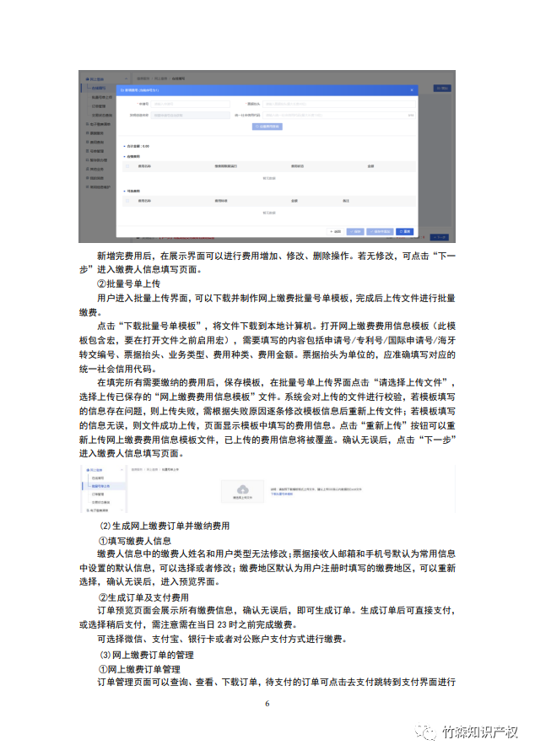Click the 重置 button in dialog footer
535x756 pixels.
(405, 232)
